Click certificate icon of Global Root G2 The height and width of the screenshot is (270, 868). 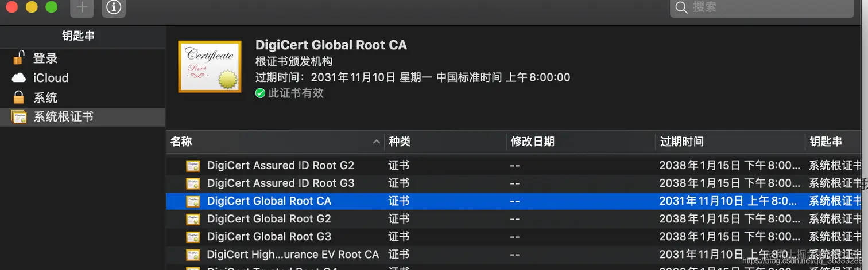pyautogui.click(x=193, y=219)
